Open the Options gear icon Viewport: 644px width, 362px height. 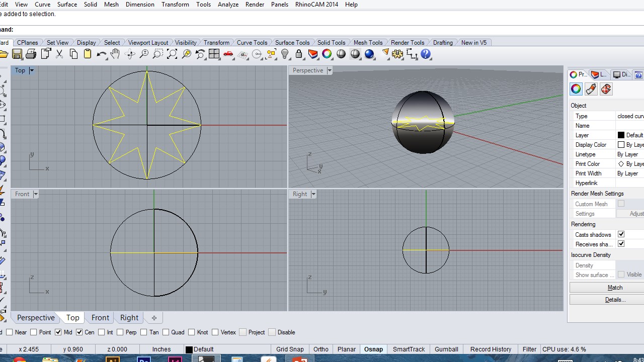tap(397, 54)
